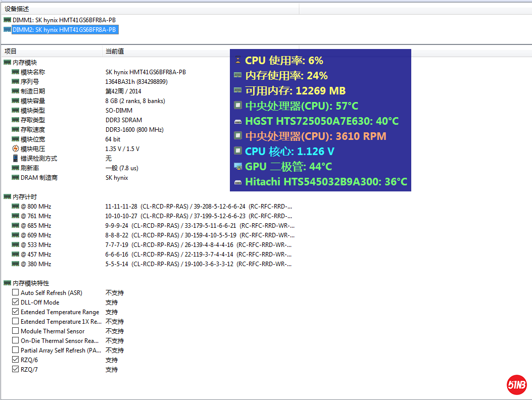Select the DIMM2 SK hynix device entry
Screen dimensions: 532x400
(64, 30)
